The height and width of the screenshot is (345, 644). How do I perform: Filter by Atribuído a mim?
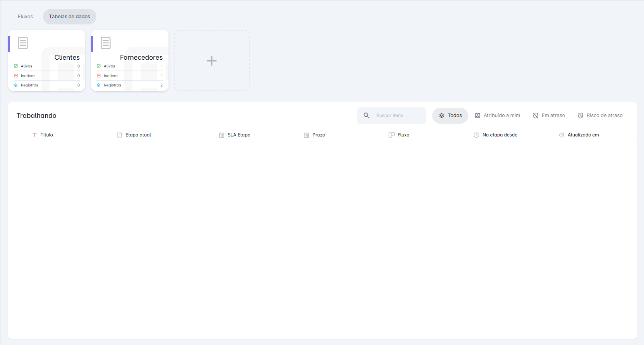pos(497,116)
